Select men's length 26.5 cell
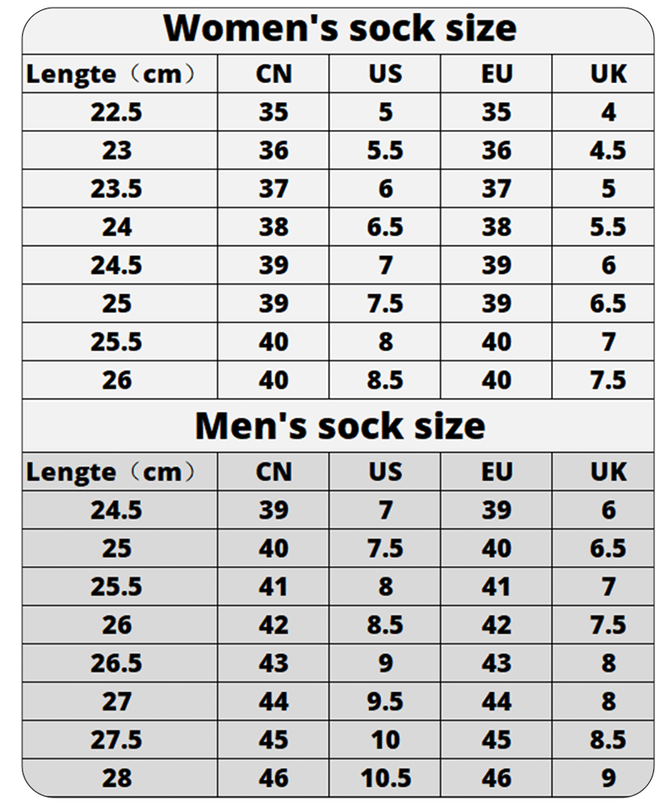This screenshot has width=671, height=812. click(120, 663)
